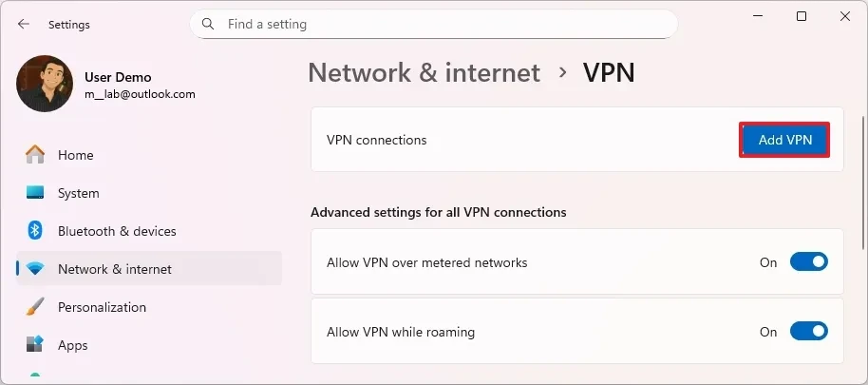Open System settings from sidebar
Viewport: 868px width, 385px height.
(78, 193)
